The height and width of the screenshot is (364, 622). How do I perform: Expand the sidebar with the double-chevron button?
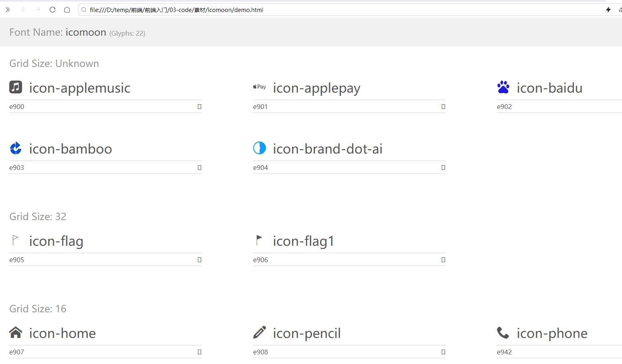[x=8, y=10]
